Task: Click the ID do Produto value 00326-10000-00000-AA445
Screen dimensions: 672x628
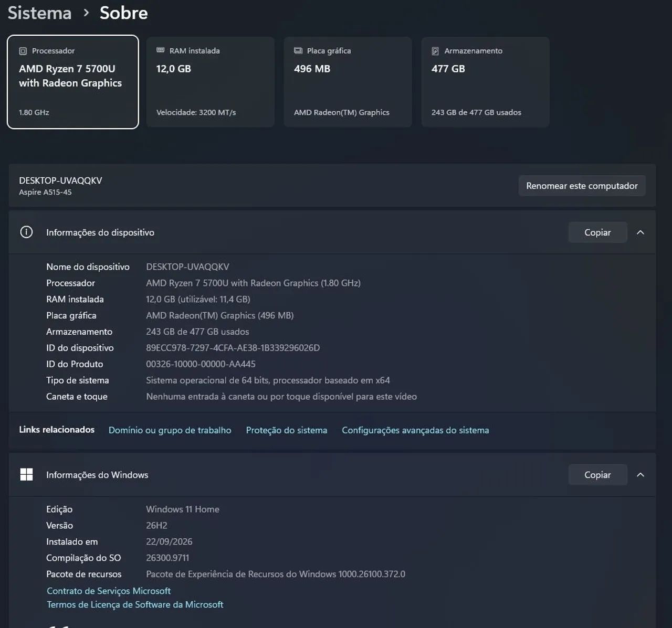Action: click(x=201, y=364)
